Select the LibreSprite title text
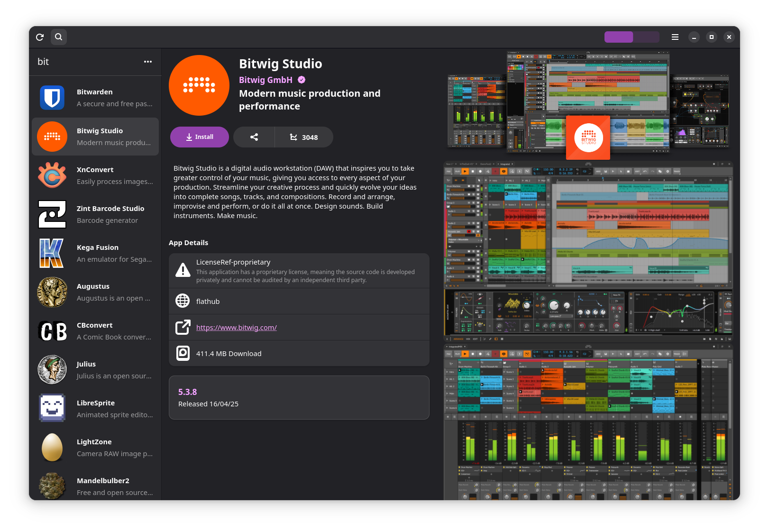 tap(96, 403)
